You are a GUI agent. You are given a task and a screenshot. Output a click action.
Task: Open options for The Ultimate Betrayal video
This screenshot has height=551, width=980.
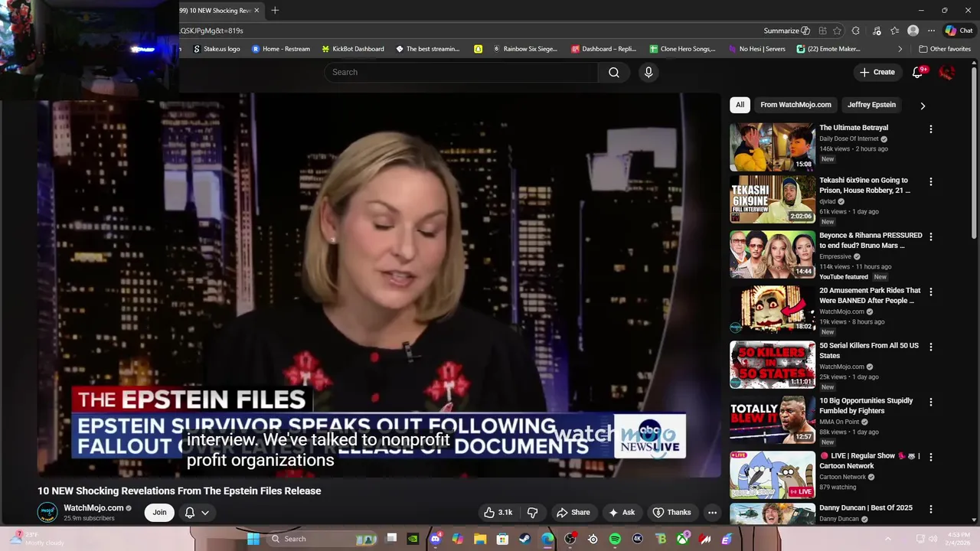click(x=931, y=129)
